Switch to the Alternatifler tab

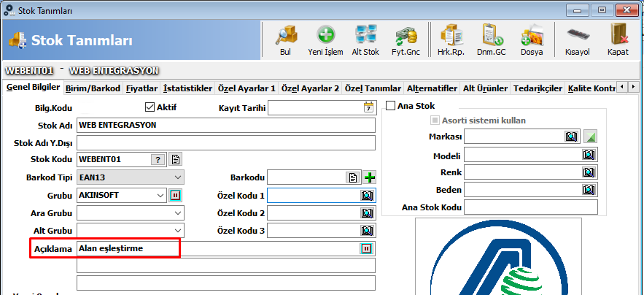[x=432, y=88]
